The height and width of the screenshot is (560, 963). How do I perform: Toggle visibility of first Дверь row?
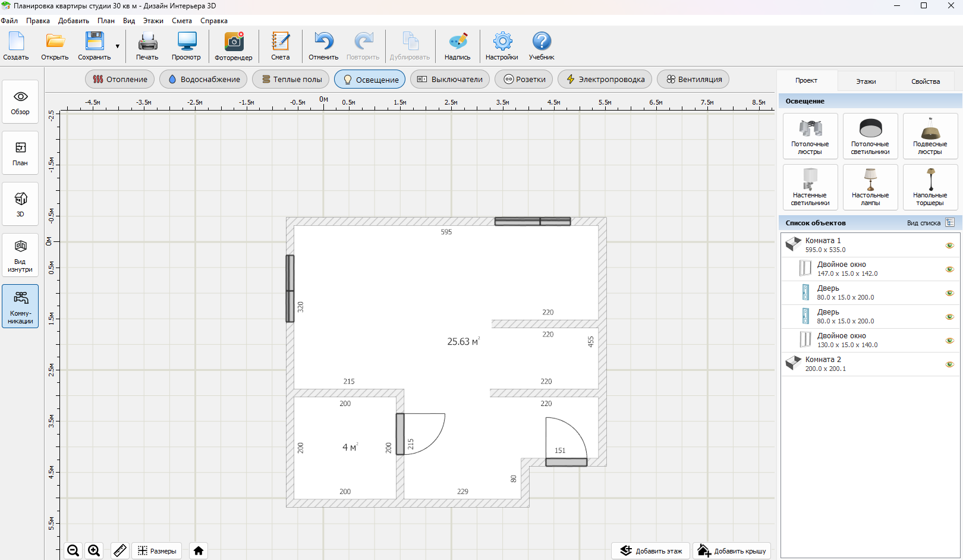point(949,293)
